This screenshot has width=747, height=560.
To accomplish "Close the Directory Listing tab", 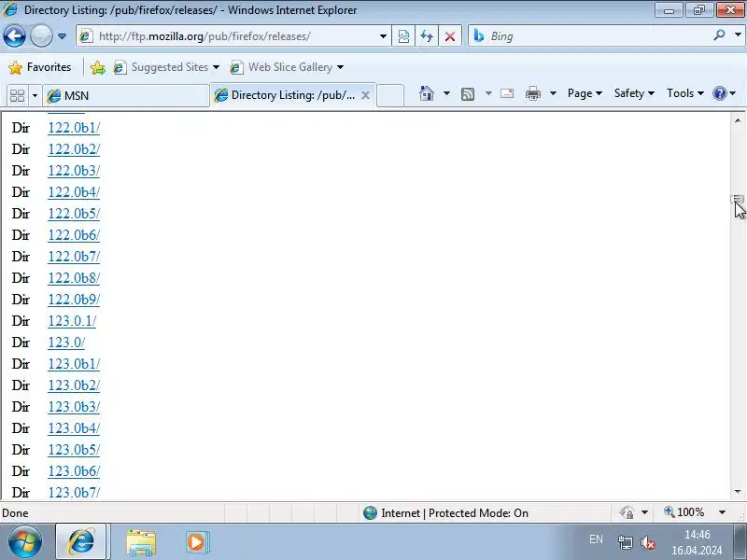I will coord(365,95).
